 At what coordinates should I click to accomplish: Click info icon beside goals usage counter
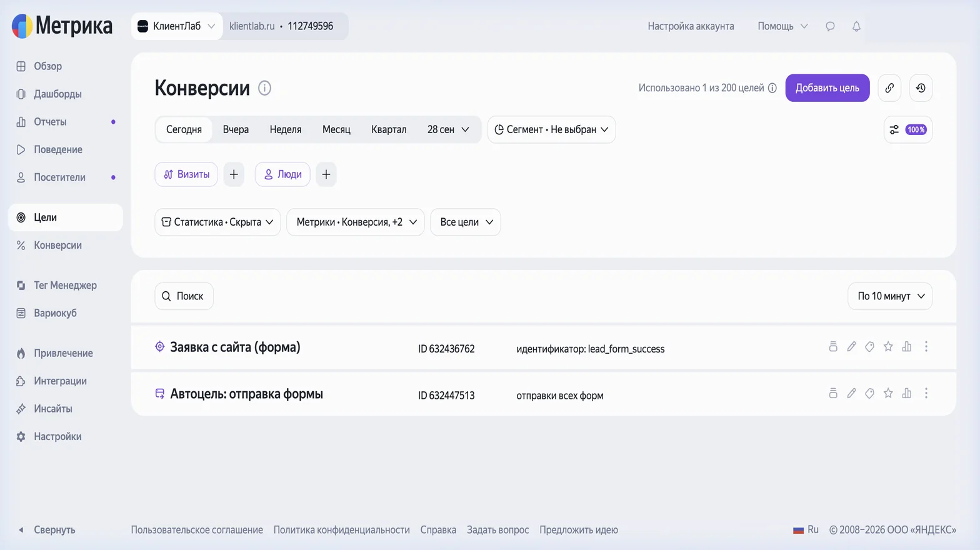772,88
